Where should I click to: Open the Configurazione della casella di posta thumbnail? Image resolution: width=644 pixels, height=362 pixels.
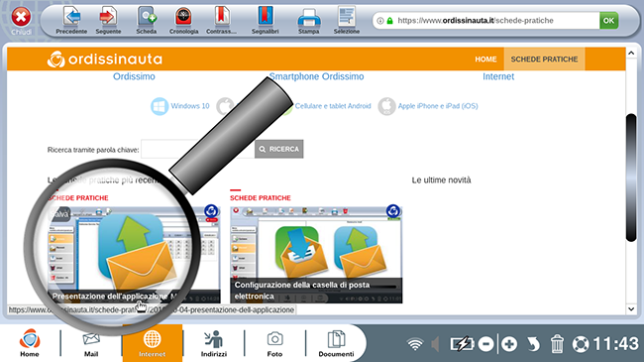tap(316, 255)
